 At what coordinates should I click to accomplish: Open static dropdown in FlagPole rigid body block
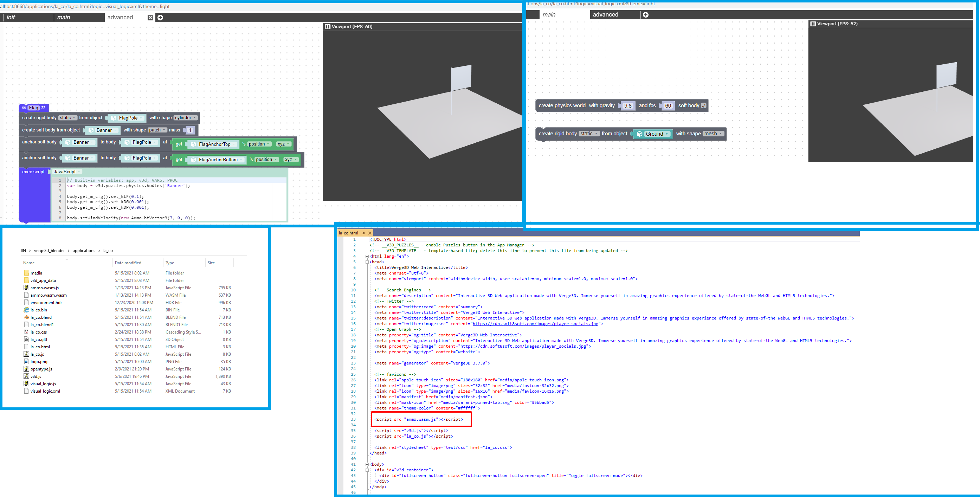tap(67, 118)
